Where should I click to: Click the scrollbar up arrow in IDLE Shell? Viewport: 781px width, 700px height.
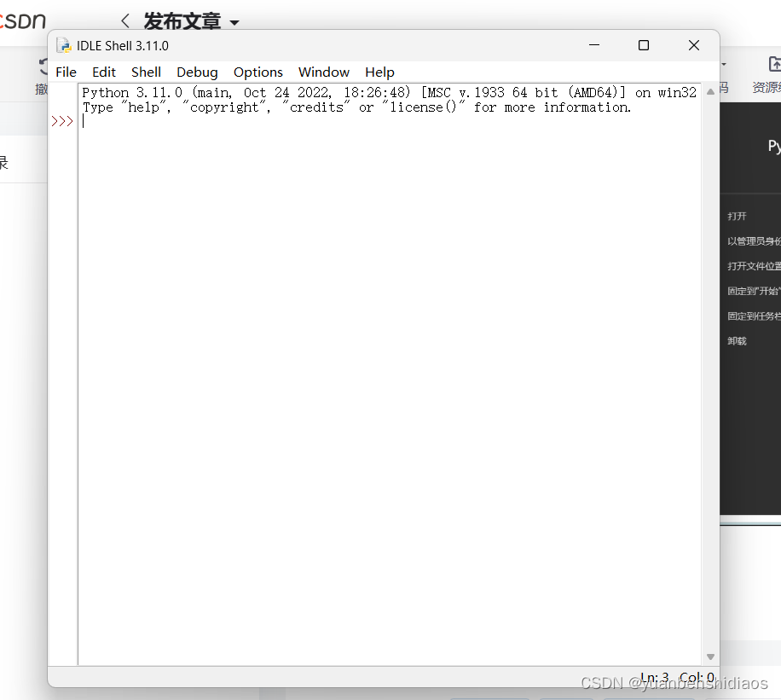coord(710,93)
